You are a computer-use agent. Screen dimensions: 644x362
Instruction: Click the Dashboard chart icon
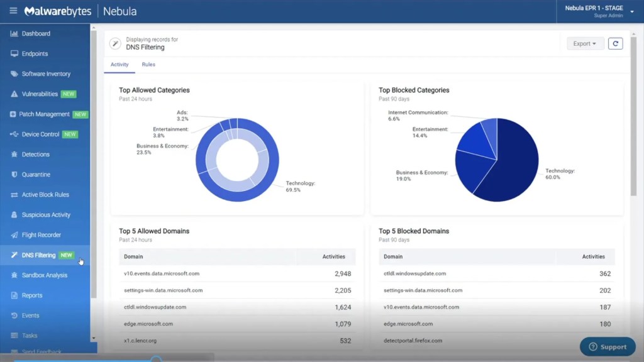(14, 33)
